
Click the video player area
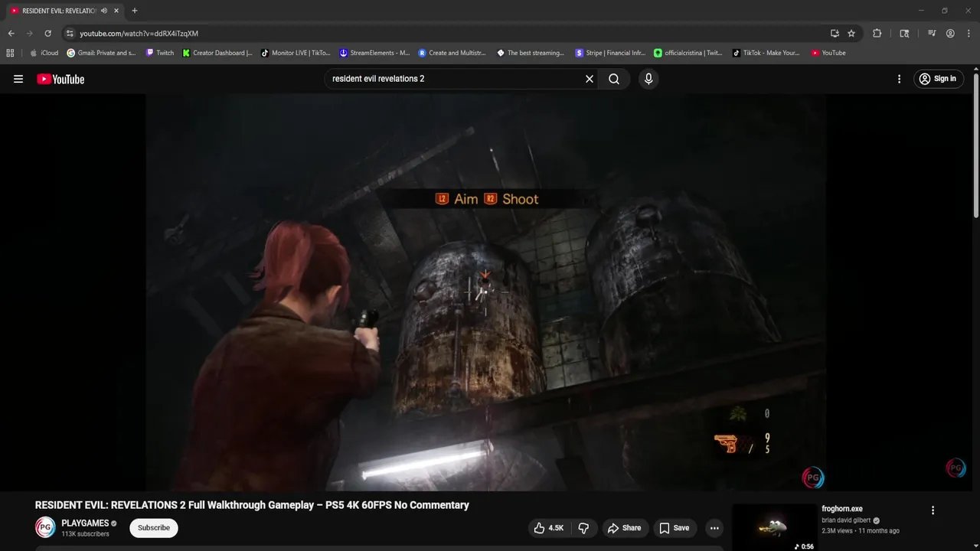pyautogui.click(x=486, y=292)
